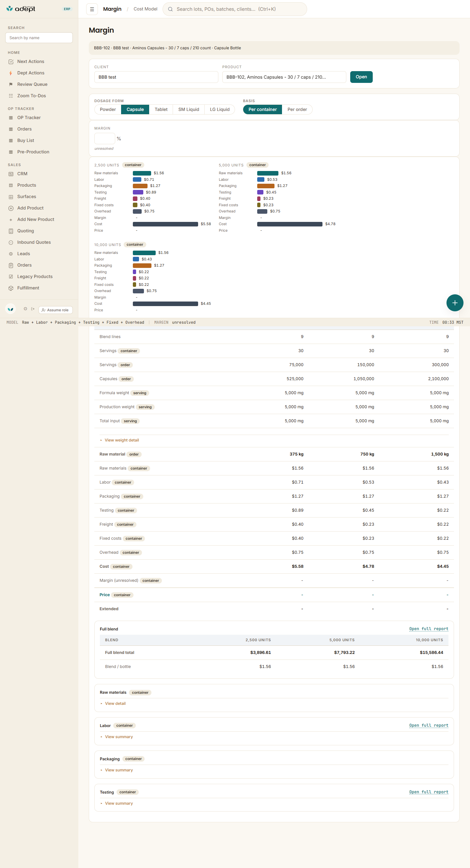Toggle the hamburger sidebar menu button
470x868 pixels.
click(92, 9)
